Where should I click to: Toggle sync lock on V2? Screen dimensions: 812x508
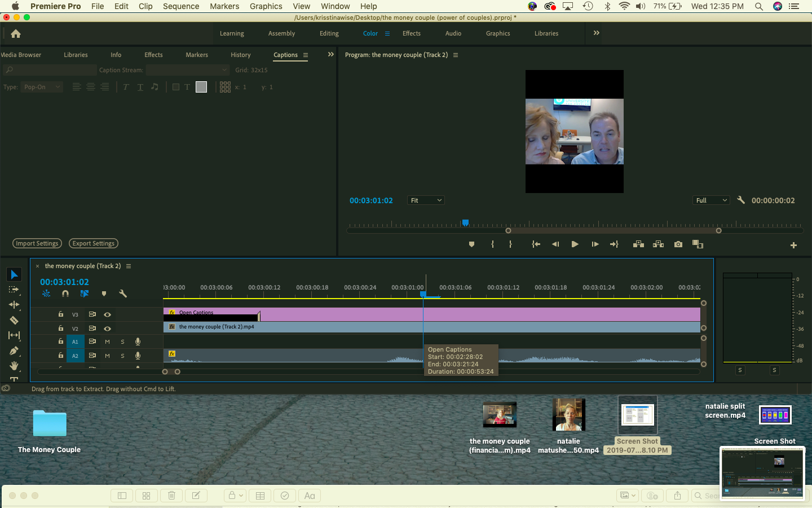[x=92, y=329]
